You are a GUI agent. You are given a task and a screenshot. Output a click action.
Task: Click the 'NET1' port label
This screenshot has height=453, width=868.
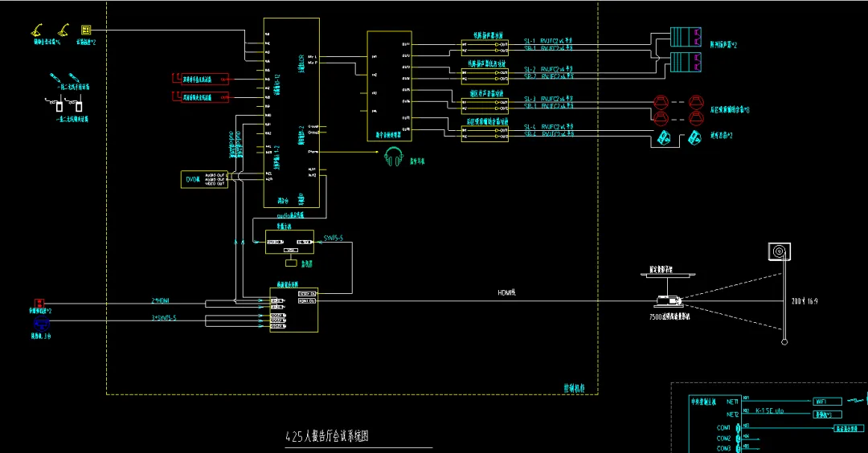[732, 402]
